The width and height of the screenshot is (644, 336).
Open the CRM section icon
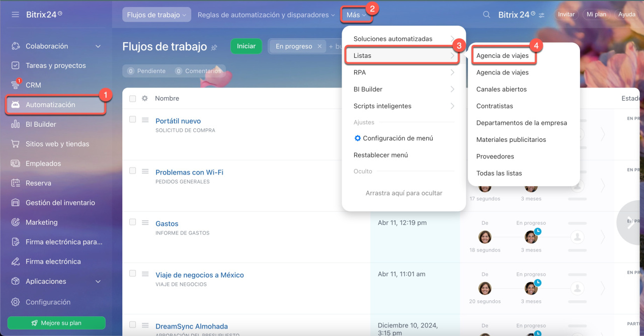(16, 85)
